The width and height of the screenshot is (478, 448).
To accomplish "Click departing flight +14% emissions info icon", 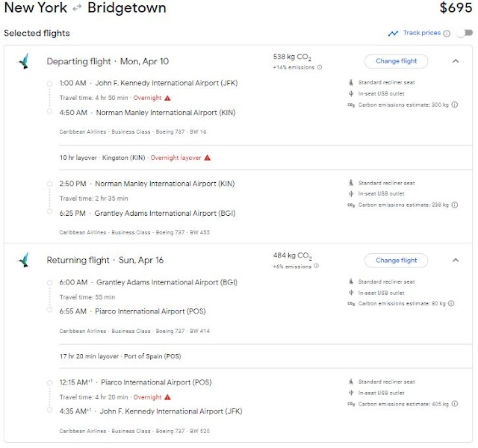I will pos(320,67).
